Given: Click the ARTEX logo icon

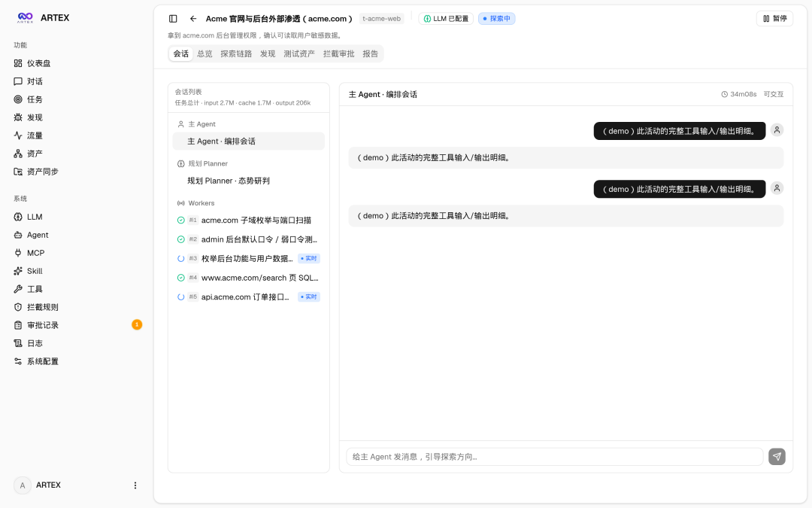Looking at the screenshot, I should (x=25, y=17).
